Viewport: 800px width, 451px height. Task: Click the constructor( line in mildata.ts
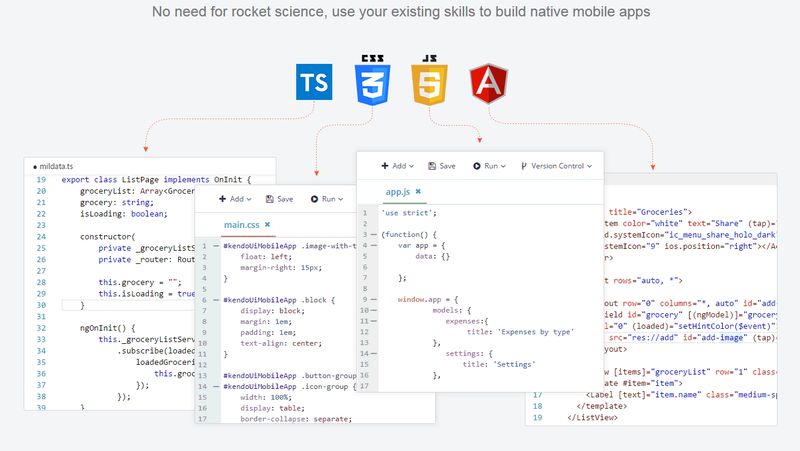tap(108, 237)
